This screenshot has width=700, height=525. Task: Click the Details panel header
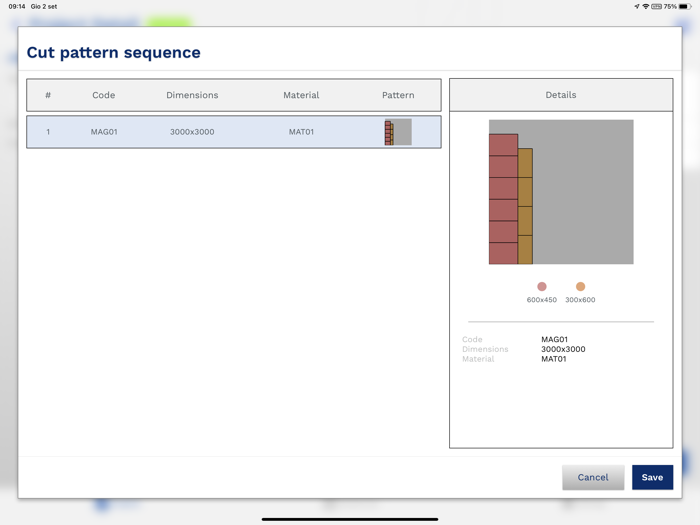(x=561, y=95)
